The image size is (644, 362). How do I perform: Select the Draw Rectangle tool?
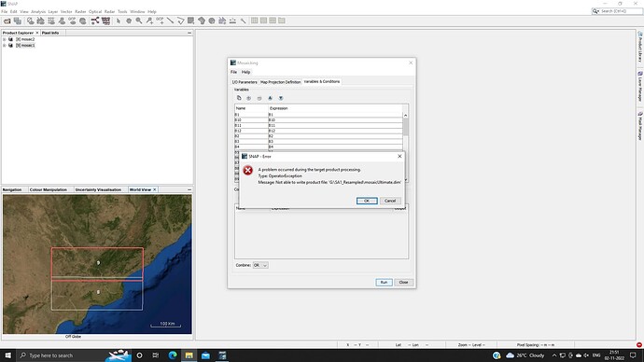[191, 21]
